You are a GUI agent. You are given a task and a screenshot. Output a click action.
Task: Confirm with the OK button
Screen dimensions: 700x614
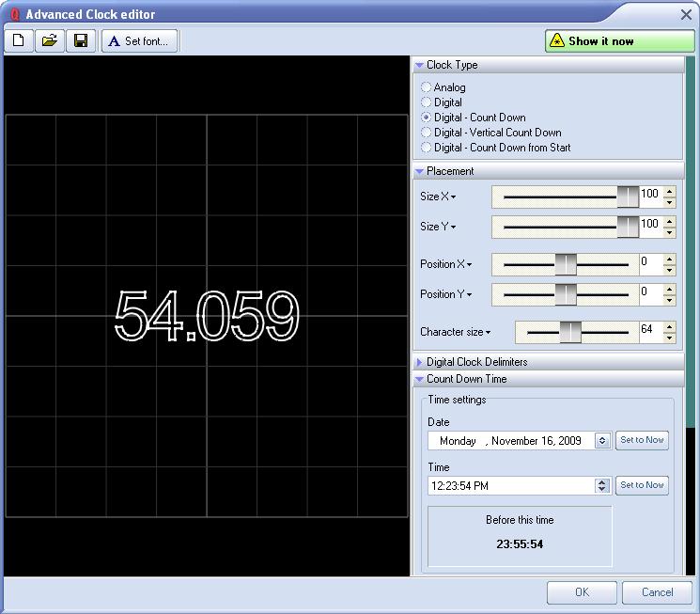tap(582, 592)
